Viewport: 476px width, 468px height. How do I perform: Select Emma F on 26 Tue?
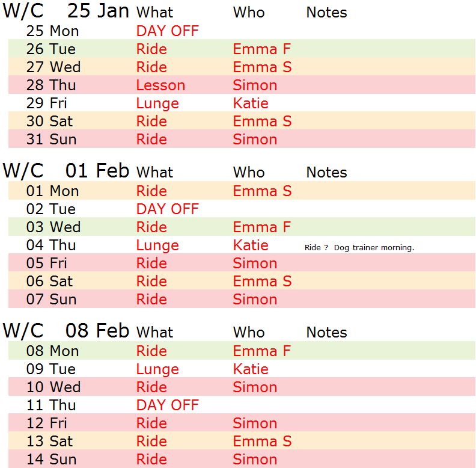tap(261, 49)
